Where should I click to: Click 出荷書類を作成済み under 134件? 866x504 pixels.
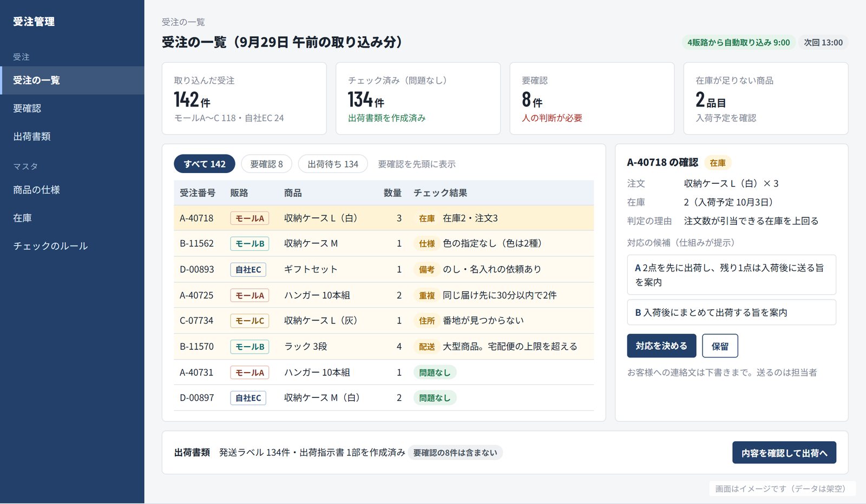pyautogui.click(x=387, y=118)
